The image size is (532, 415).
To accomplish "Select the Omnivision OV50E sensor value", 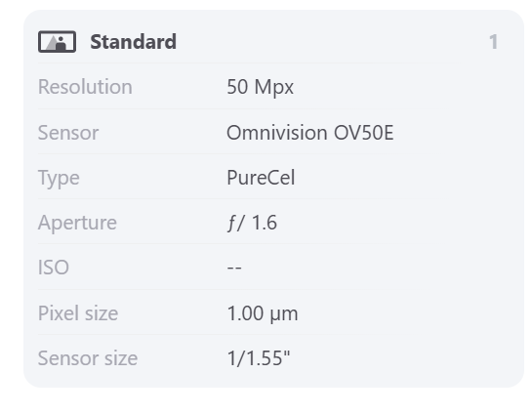I will (x=310, y=133).
